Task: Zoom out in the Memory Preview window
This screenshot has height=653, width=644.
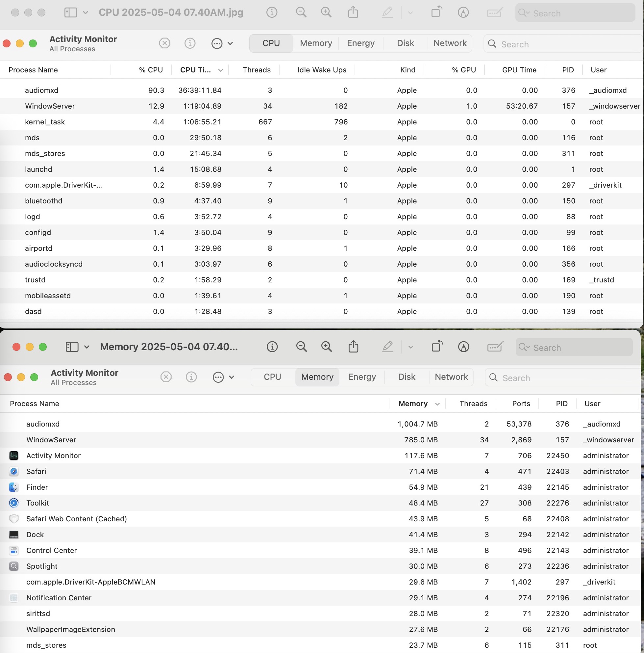Action: [x=301, y=347]
